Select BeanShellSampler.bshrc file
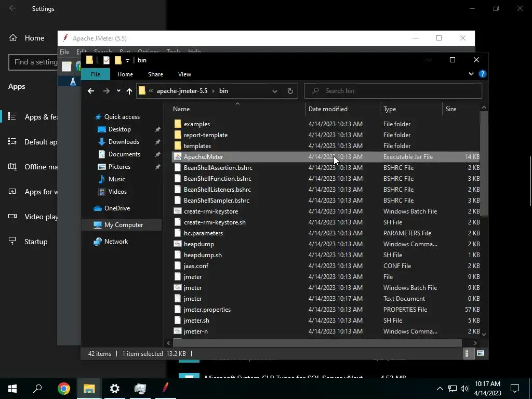532x399 pixels. 217,201
